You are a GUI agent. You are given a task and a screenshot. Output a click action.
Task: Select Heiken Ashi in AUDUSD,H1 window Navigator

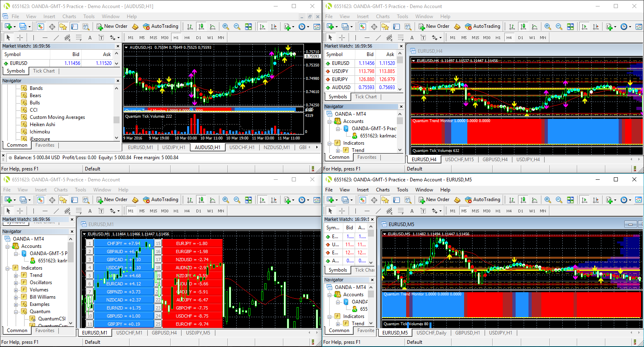click(42, 125)
